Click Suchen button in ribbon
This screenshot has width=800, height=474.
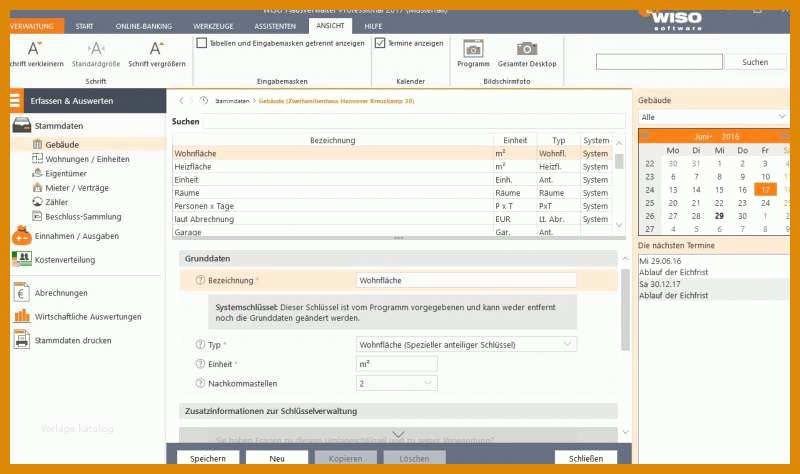(x=755, y=62)
